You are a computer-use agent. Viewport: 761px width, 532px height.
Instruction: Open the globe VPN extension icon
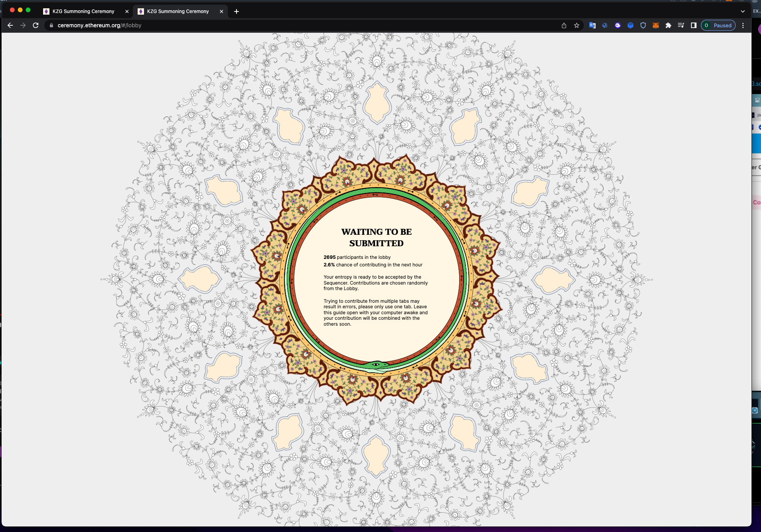pos(605,25)
